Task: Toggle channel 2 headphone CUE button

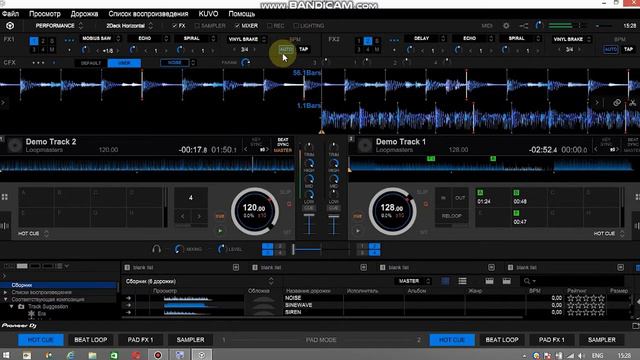Action: [x=333, y=208]
